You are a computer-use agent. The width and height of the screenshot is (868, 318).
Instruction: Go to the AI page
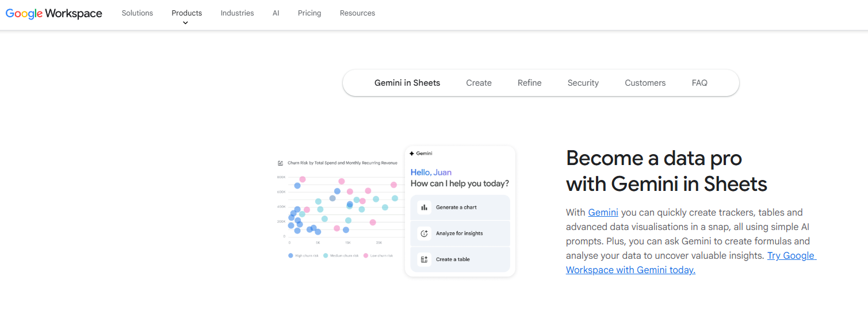coord(276,13)
